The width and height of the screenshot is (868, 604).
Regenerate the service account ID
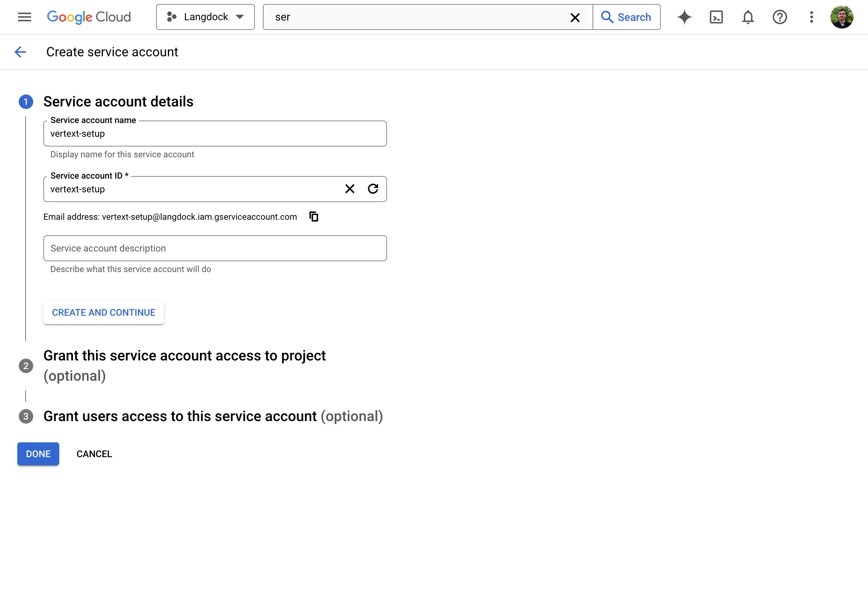373,188
